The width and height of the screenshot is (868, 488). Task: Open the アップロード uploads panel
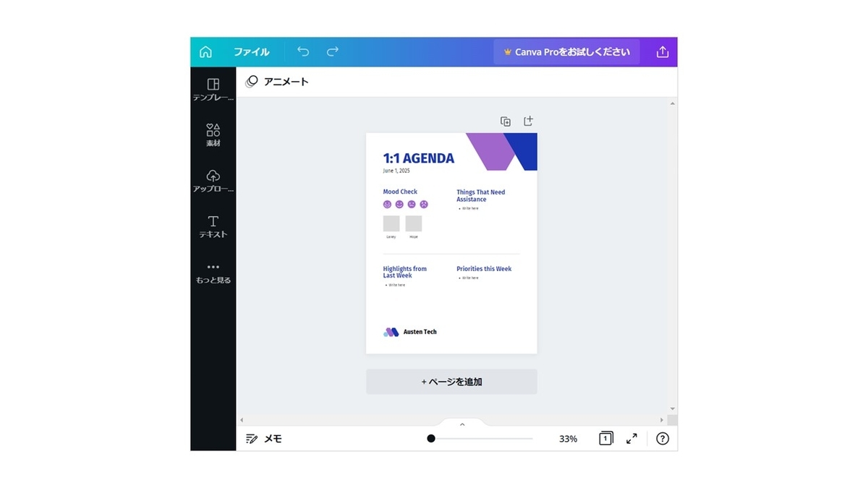[213, 181]
